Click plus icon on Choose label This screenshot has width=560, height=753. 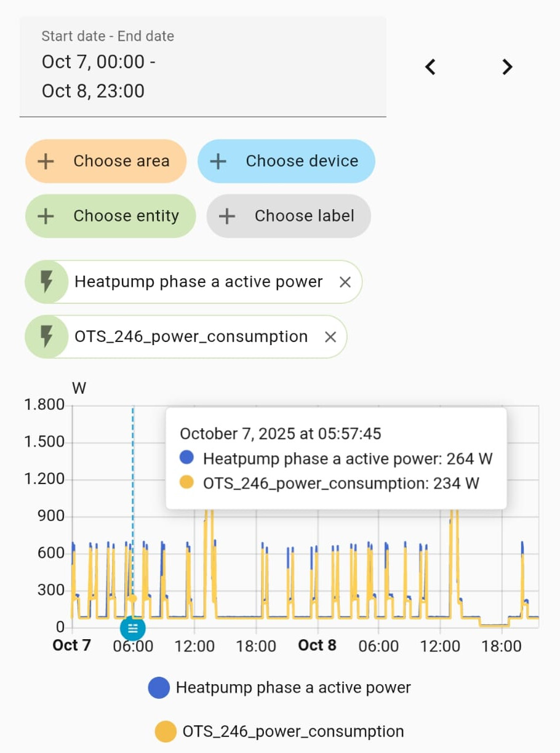[x=227, y=216]
